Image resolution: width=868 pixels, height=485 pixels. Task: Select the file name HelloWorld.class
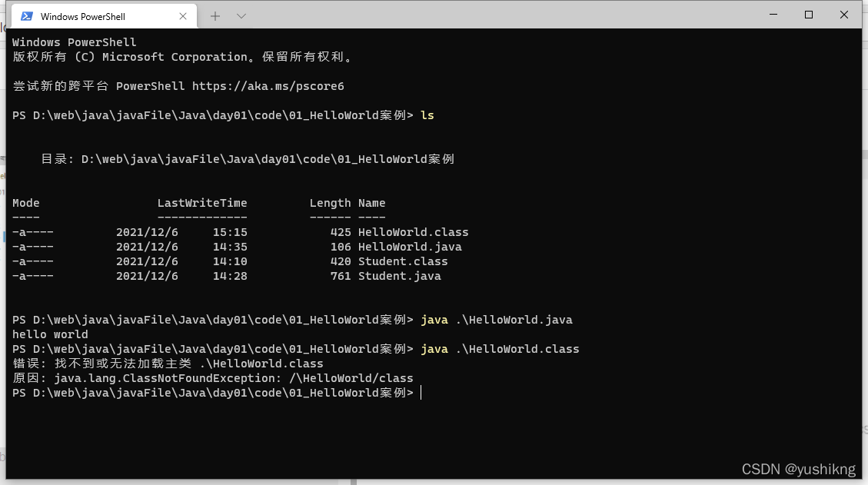point(414,232)
